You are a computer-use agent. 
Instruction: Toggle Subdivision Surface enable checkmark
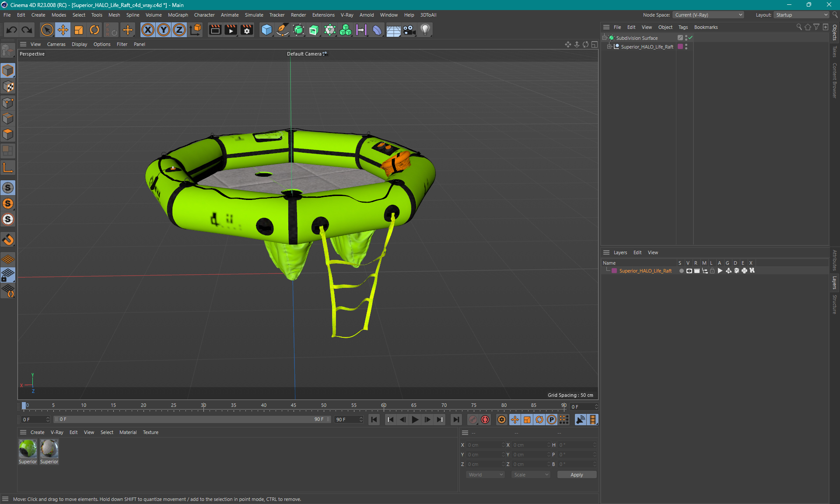coord(690,38)
